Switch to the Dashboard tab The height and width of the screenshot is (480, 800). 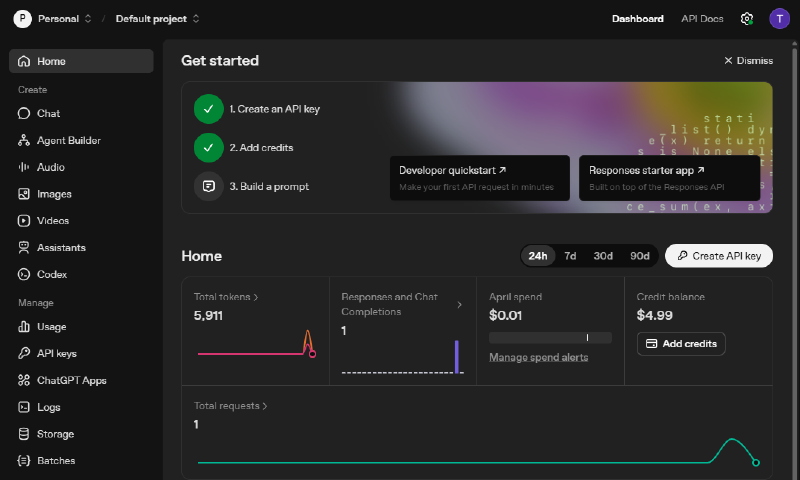[x=638, y=19]
